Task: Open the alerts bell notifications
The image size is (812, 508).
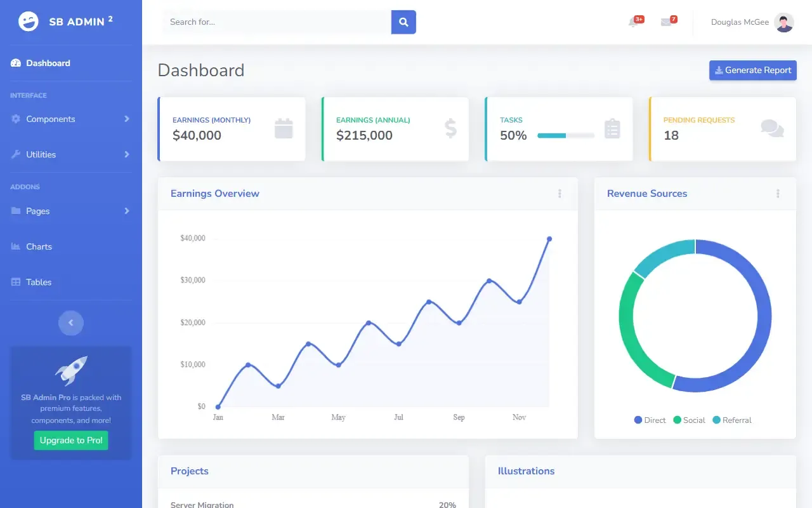Action: coord(632,22)
